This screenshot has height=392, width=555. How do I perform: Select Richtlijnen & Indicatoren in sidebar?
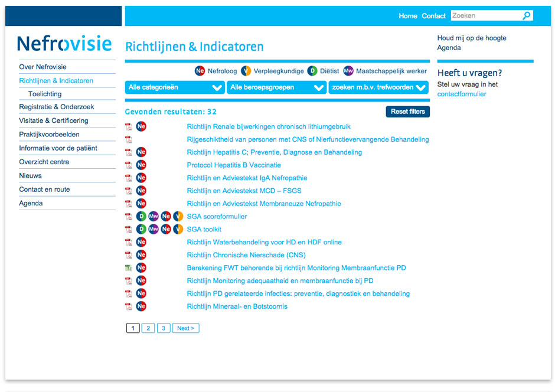[56, 81]
